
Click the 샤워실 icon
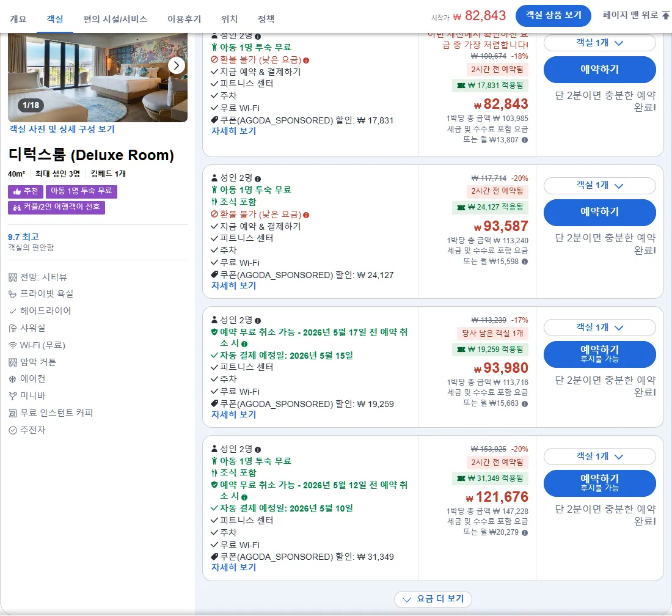(13, 328)
